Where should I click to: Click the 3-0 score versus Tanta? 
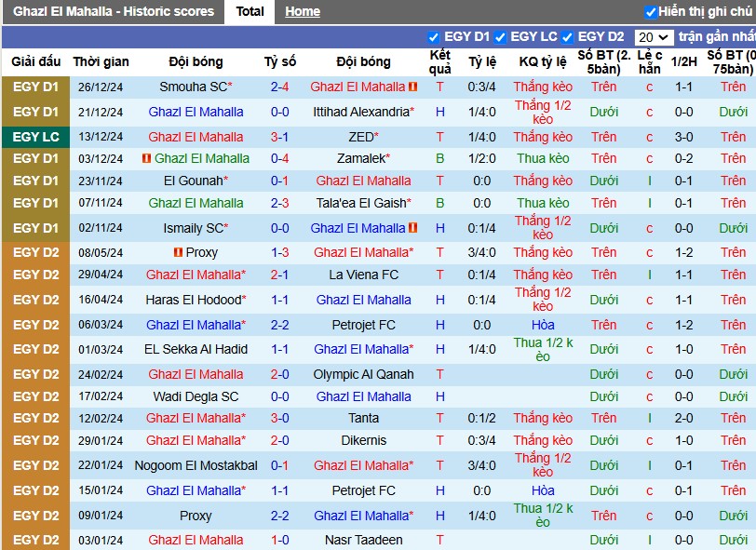[279, 418]
